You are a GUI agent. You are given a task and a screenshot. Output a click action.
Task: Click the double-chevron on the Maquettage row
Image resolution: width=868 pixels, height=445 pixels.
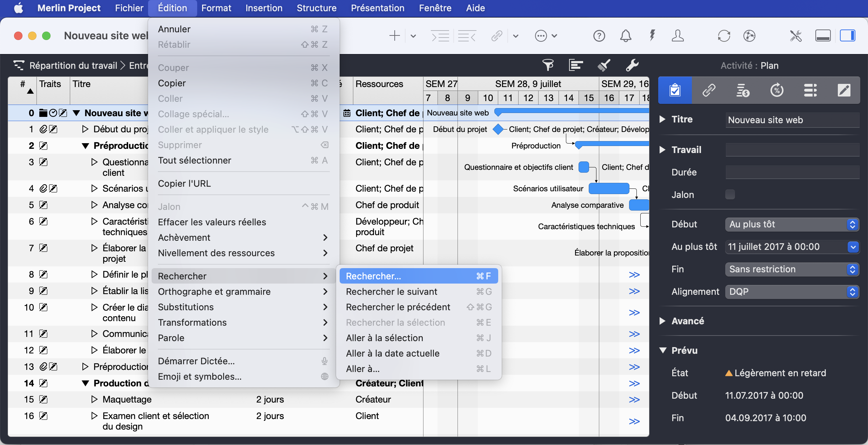[634, 400]
